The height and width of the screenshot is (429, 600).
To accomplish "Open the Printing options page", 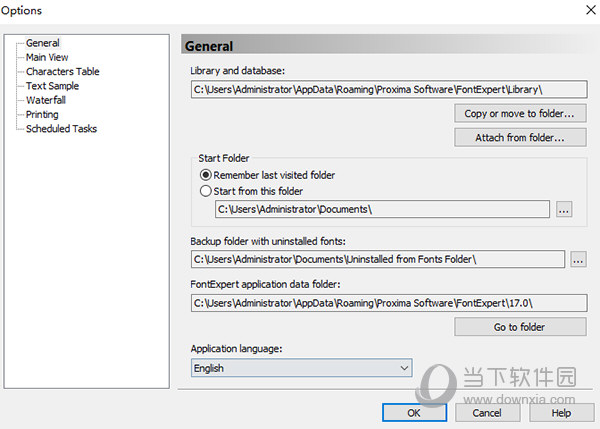I will tap(42, 114).
